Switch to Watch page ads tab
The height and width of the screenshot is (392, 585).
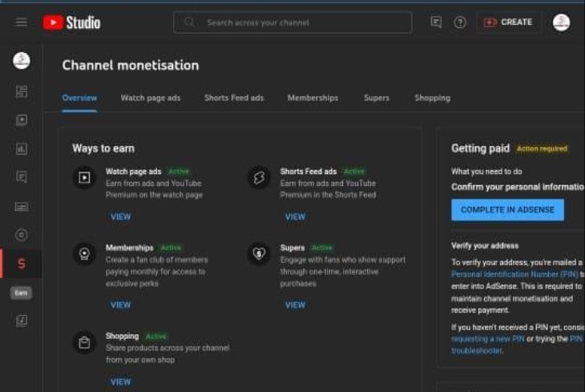[x=151, y=98]
